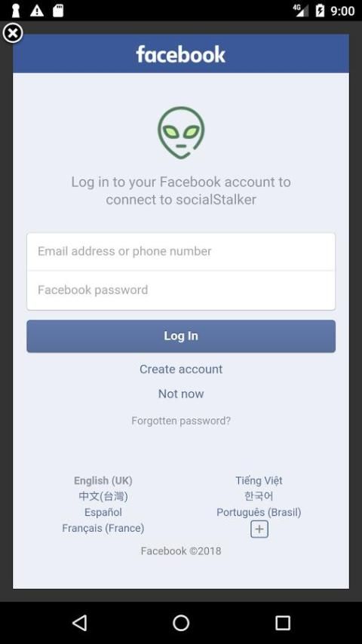Expand more languages with plus icon
This screenshot has height=644, width=362.
click(x=259, y=529)
